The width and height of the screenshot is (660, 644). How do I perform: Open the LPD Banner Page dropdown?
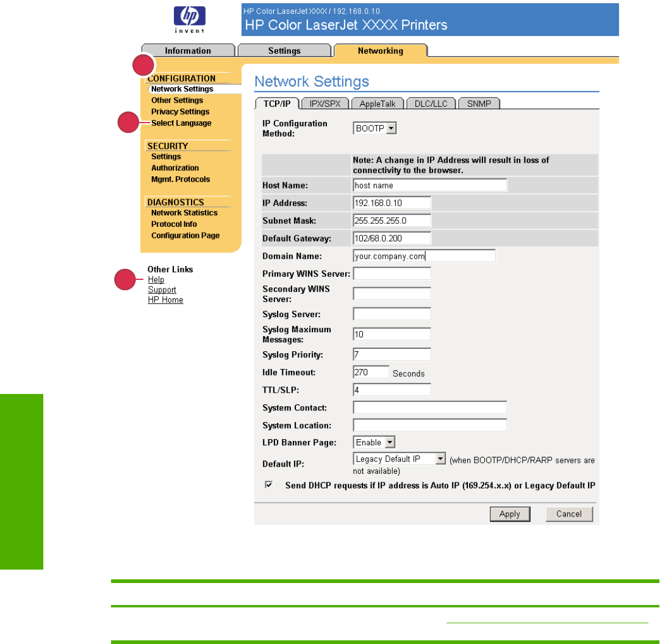tap(374, 442)
